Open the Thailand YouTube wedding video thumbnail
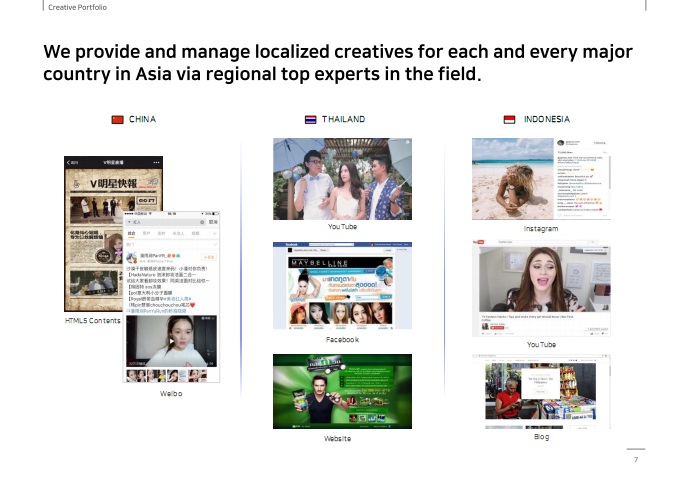Image resolution: width=691 pixels, height=478 pixels. [x=342, y=179]
